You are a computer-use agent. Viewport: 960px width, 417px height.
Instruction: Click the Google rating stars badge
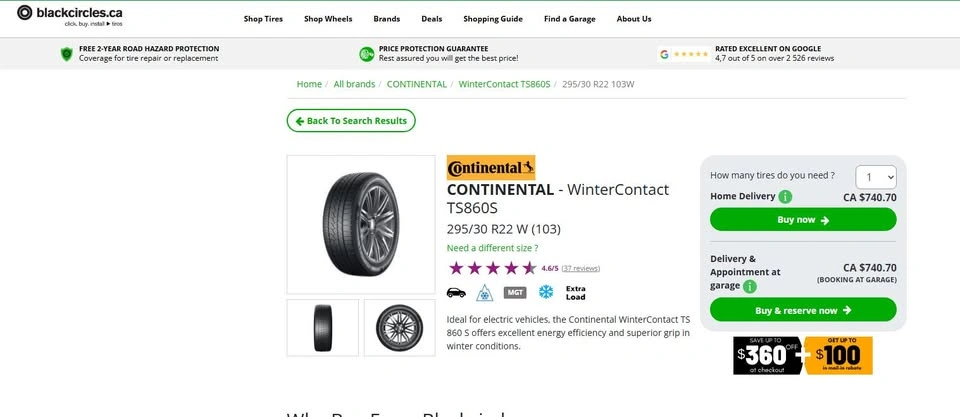[x=684, y=54]
